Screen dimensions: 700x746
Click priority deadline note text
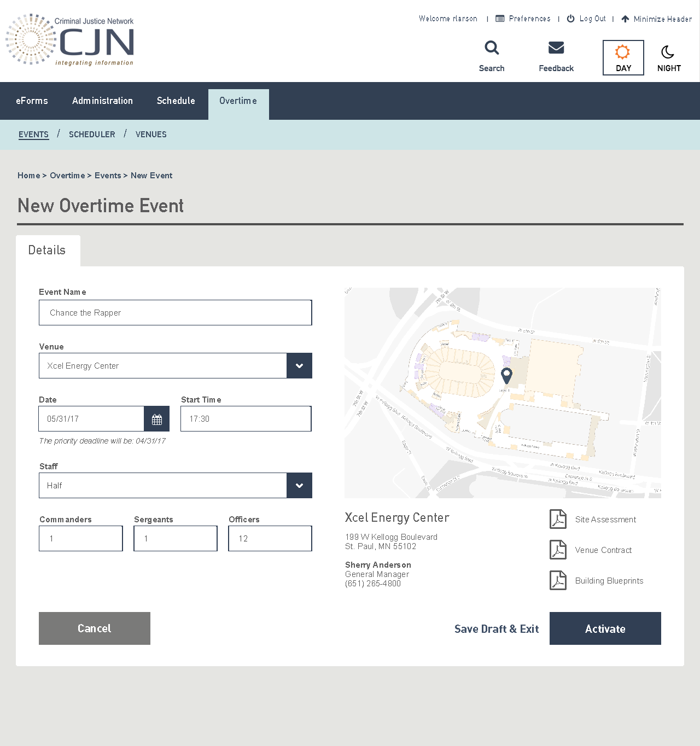pyautogui.click(x=102, y=441)
